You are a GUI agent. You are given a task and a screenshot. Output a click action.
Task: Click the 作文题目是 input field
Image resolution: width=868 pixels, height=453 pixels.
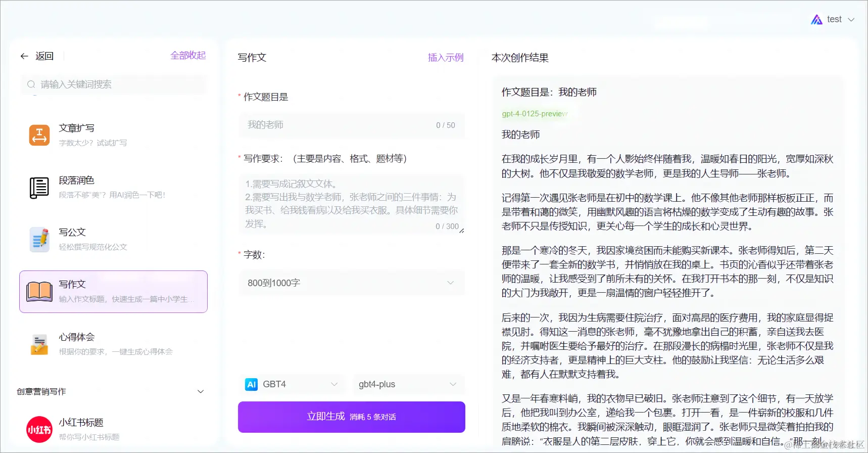(x=352, y=125)
